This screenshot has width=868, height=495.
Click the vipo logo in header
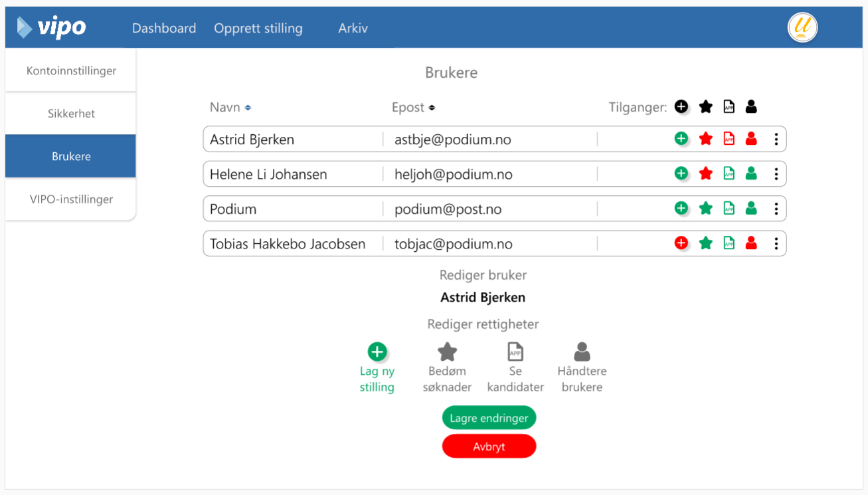[x=52, y=27]
